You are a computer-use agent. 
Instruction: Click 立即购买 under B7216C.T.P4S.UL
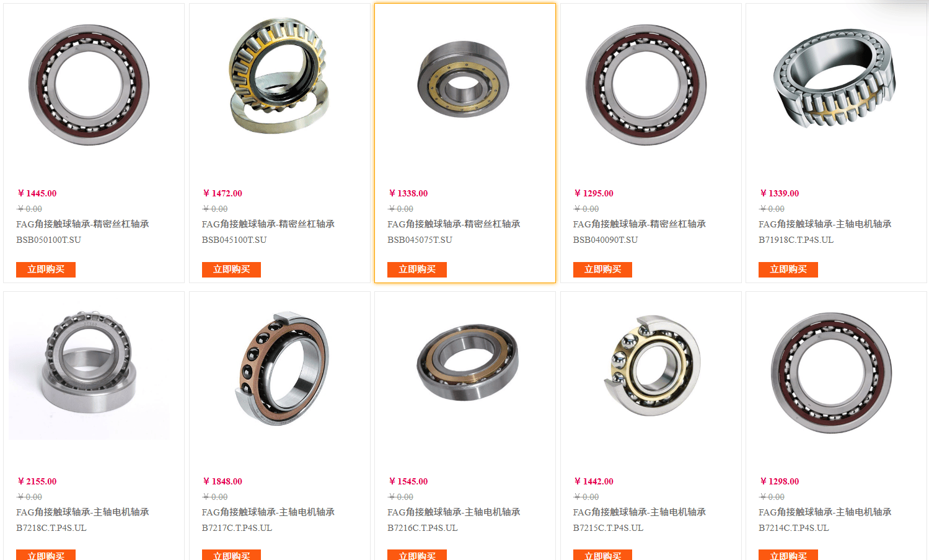417,555
